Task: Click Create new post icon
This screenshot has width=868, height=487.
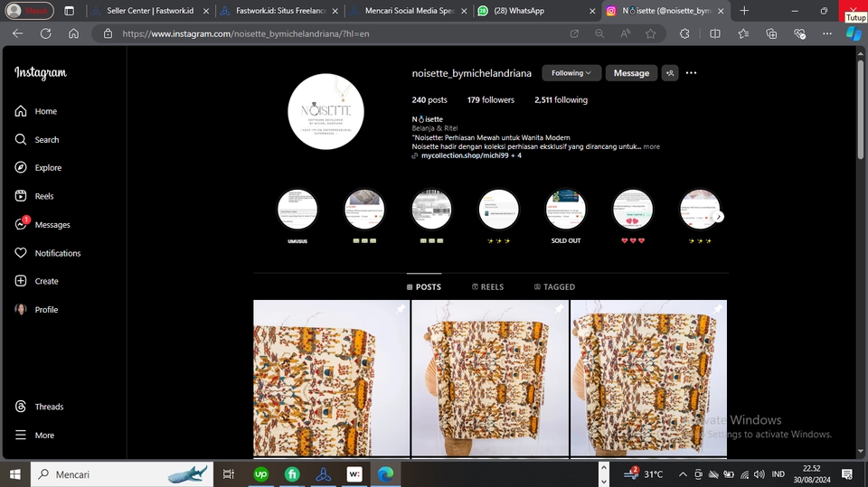Action: click(x=21, y=281)
